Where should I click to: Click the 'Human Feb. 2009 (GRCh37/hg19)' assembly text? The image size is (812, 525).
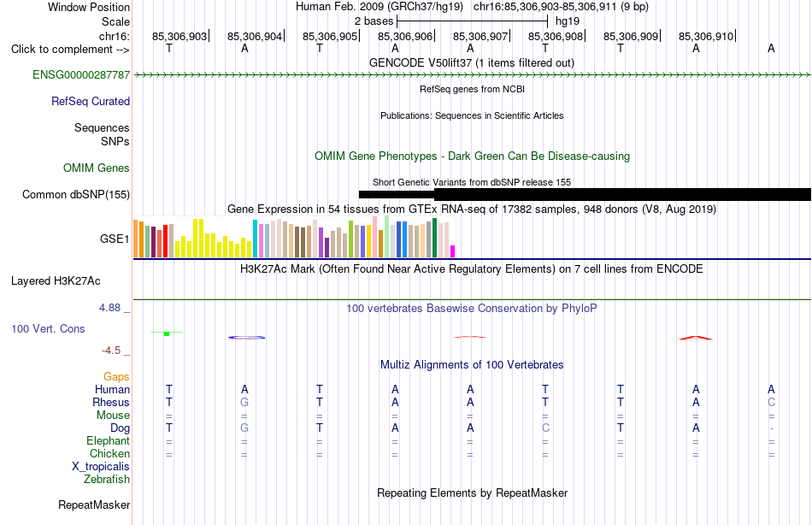[381, 7]
